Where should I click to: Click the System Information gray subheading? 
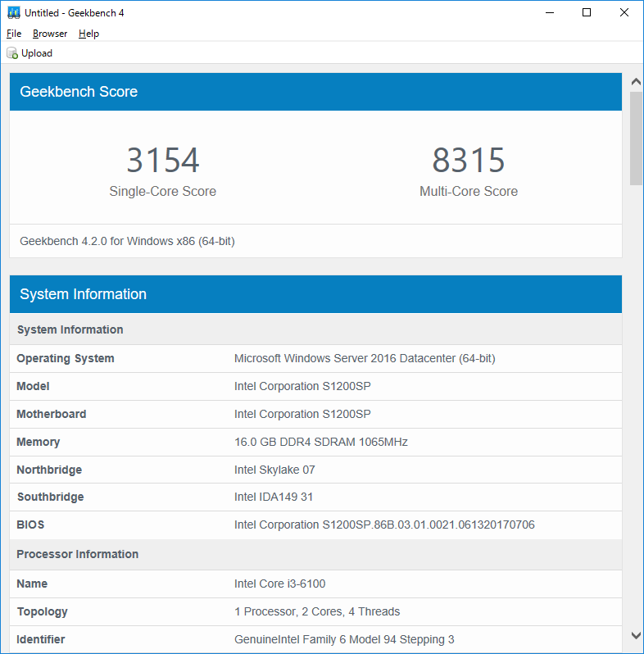[x=70, y=329]
